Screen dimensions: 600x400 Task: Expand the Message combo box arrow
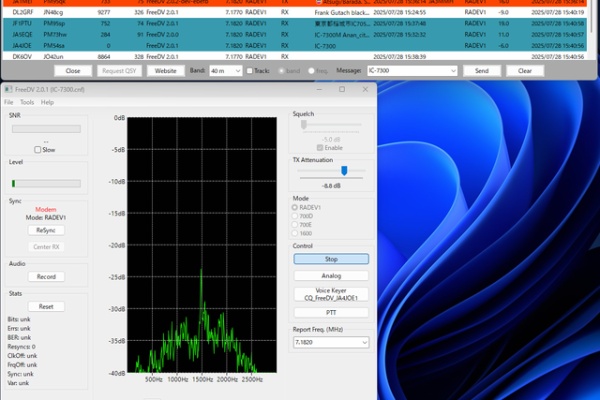click(453, 71)
